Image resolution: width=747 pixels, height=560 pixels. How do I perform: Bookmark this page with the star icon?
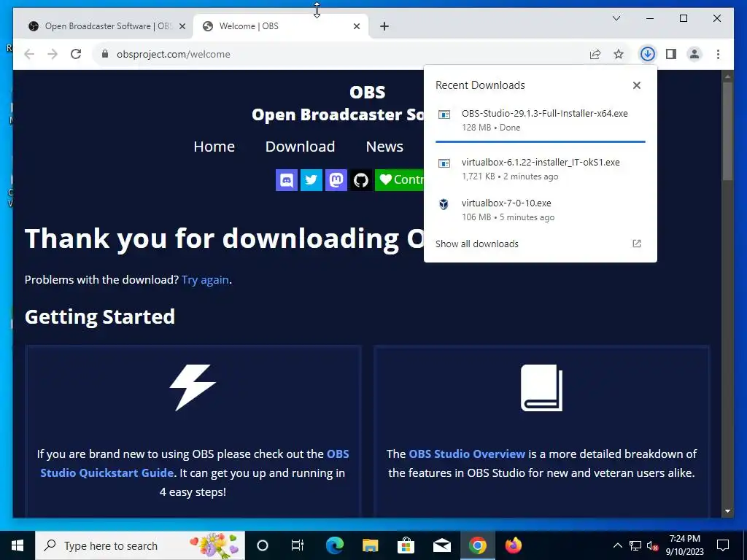point(619,54)
